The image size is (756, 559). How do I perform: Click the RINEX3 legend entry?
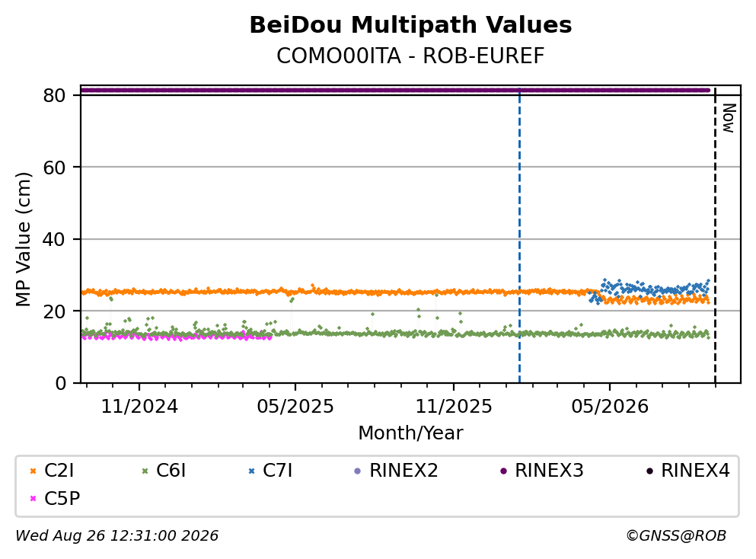tap(541, 470)
